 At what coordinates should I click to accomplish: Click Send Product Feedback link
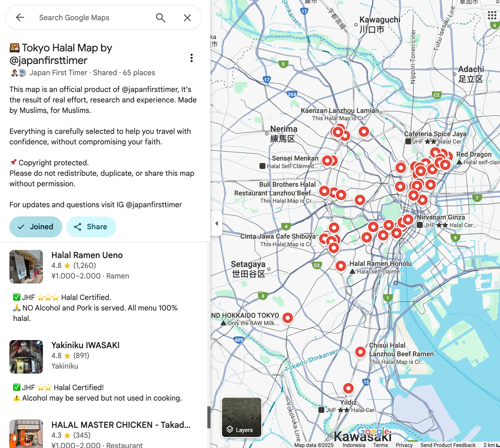[448, 445]
